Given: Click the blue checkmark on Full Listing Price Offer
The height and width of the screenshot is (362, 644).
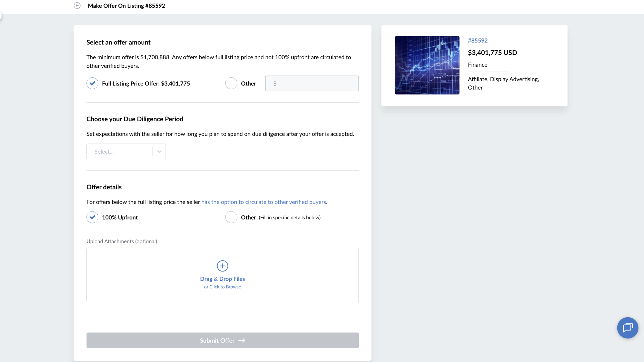Looking at the screenshot, I should click(x=92, y=83).
